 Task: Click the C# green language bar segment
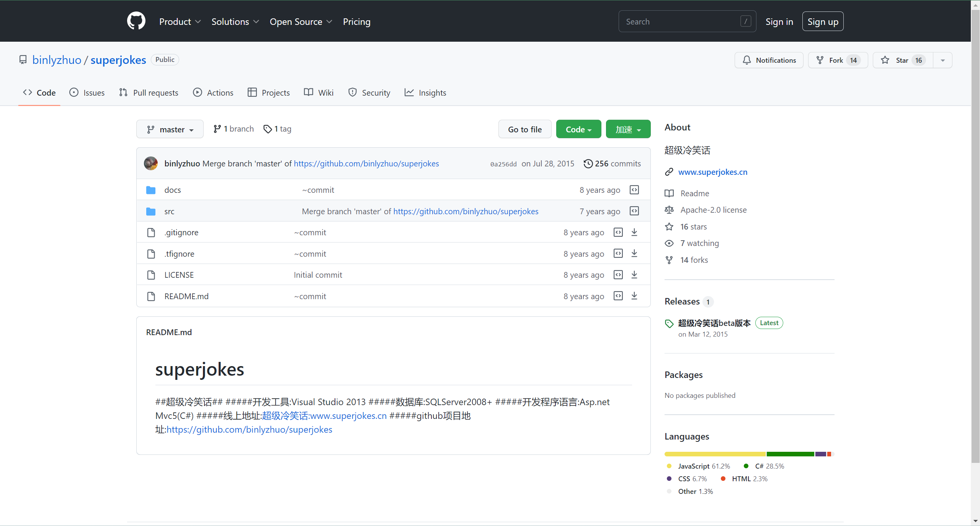click(x=790, y=454)
